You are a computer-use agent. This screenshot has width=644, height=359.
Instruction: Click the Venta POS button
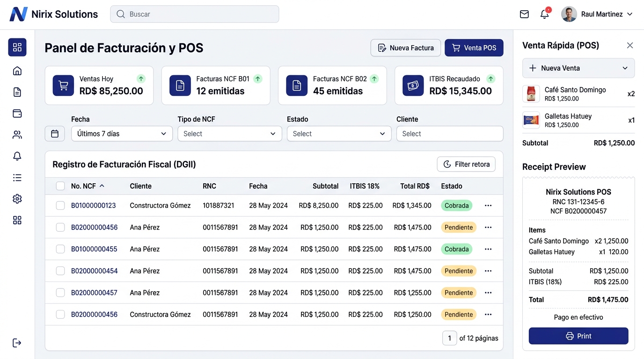coord(474,48)
